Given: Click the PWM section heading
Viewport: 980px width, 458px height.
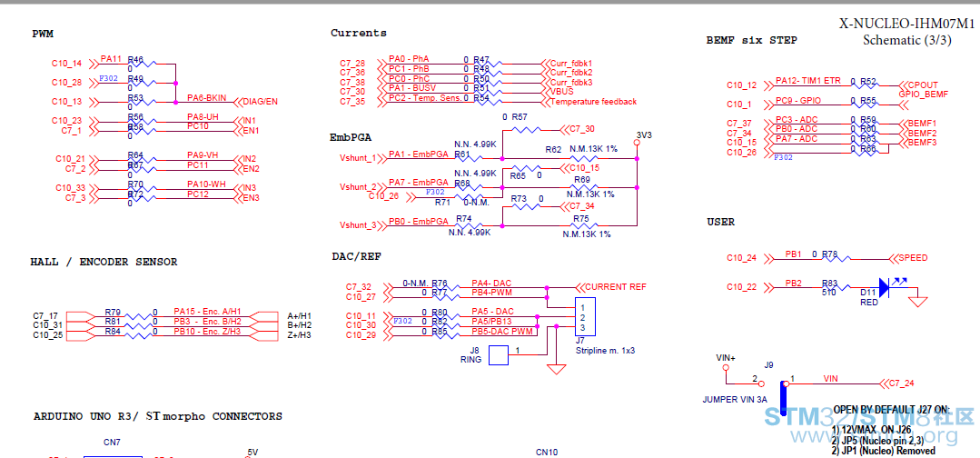Looking at the screenshot, I should pos(43,34).
